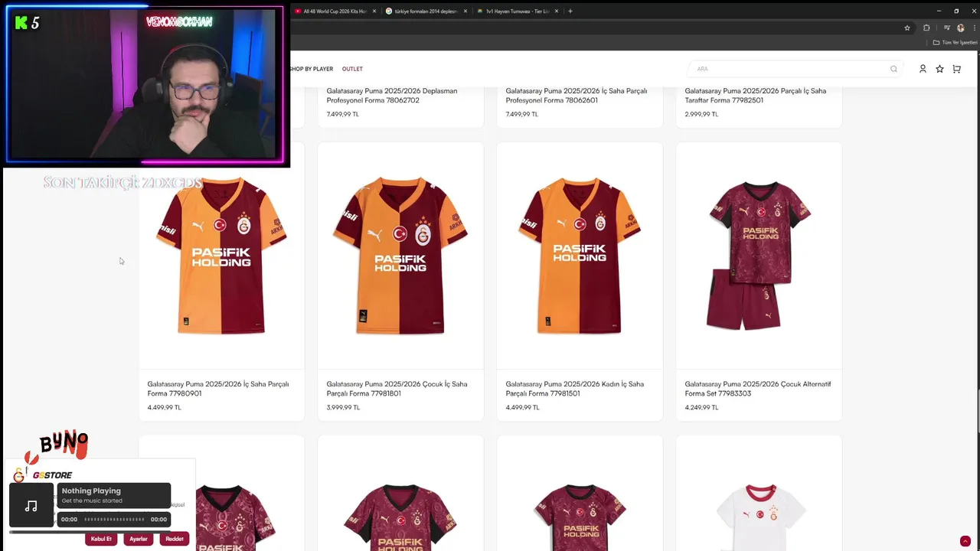Click the red record indicator at bottom right
The image size is (980, 551).
click(965, 541)
